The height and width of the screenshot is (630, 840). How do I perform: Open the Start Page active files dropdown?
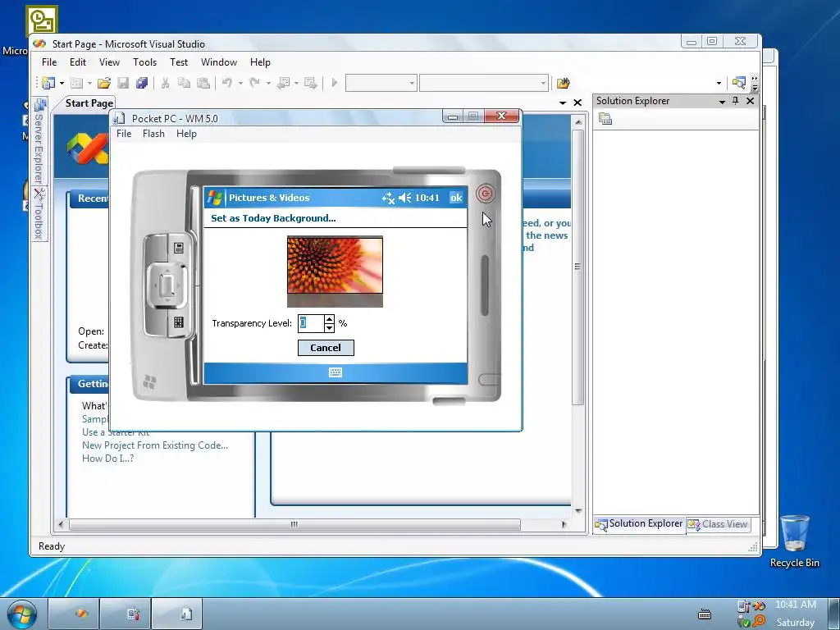[x=563, y=103]
